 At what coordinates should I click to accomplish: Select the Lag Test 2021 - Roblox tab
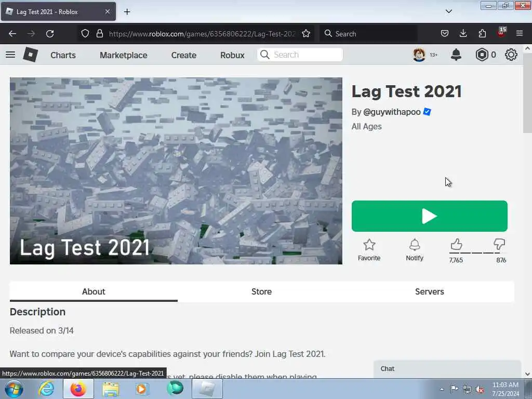coord(58,11)
